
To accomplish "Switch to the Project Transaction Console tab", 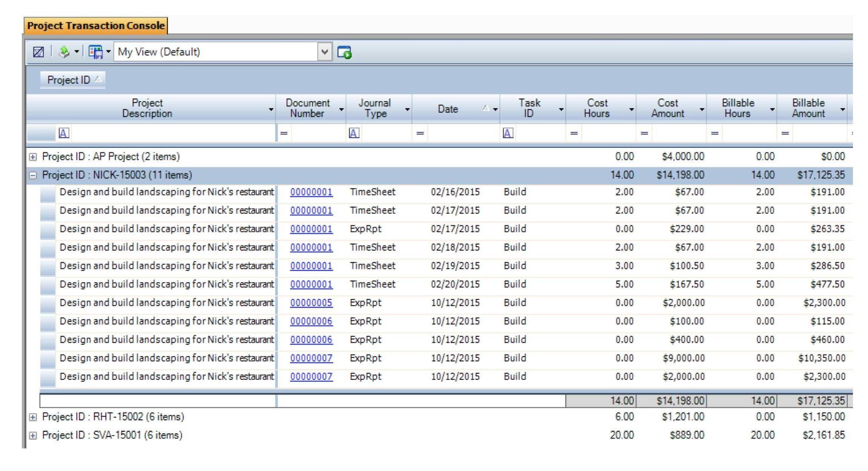I will coord(95,26).
